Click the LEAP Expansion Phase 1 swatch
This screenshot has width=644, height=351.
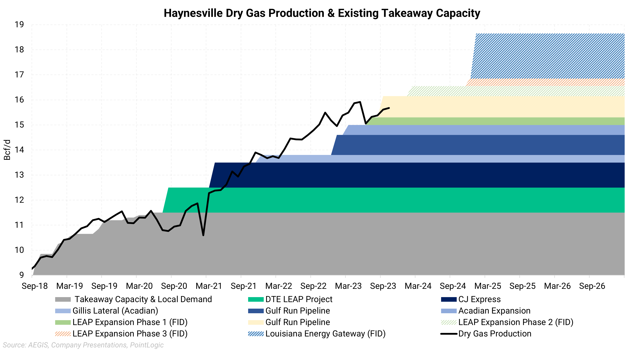(63, 322)
